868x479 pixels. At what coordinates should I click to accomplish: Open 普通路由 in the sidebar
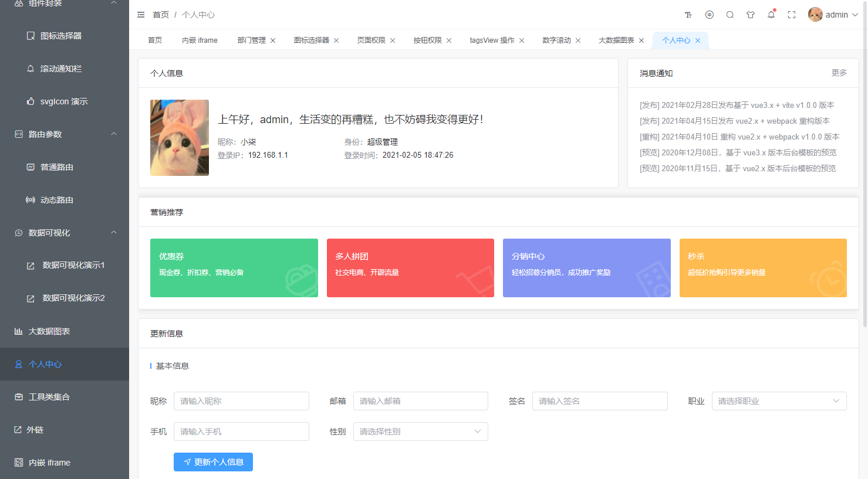click(65, 167)
